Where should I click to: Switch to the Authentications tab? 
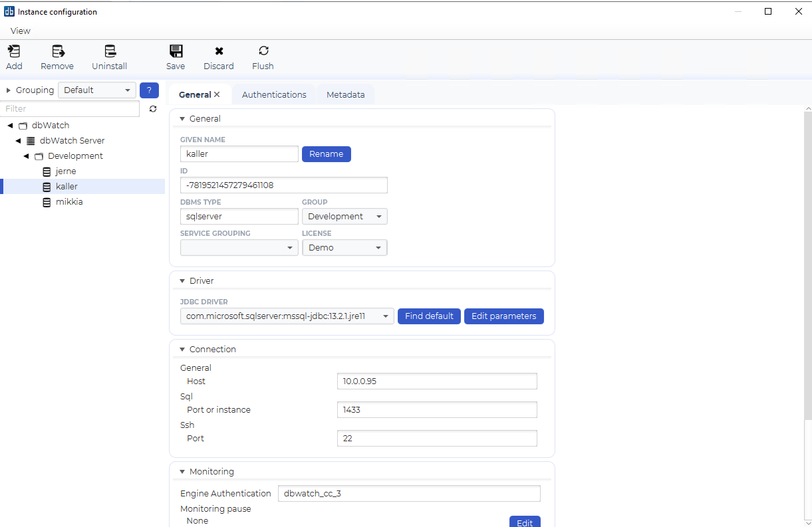(x=274, y=95)
